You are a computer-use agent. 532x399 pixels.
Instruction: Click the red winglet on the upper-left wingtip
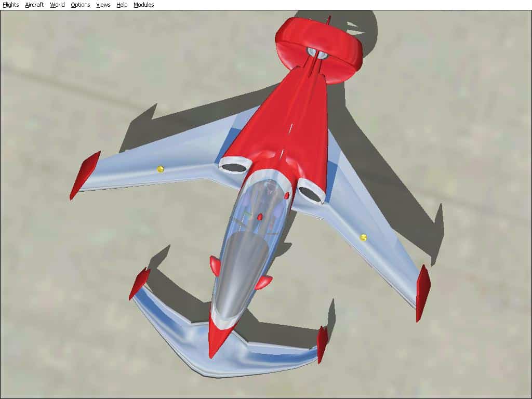85,175
